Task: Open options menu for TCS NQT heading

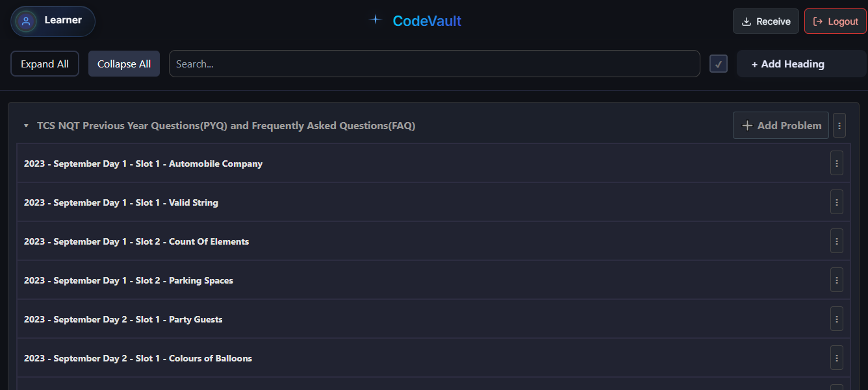Action: [x=839, y=125]
